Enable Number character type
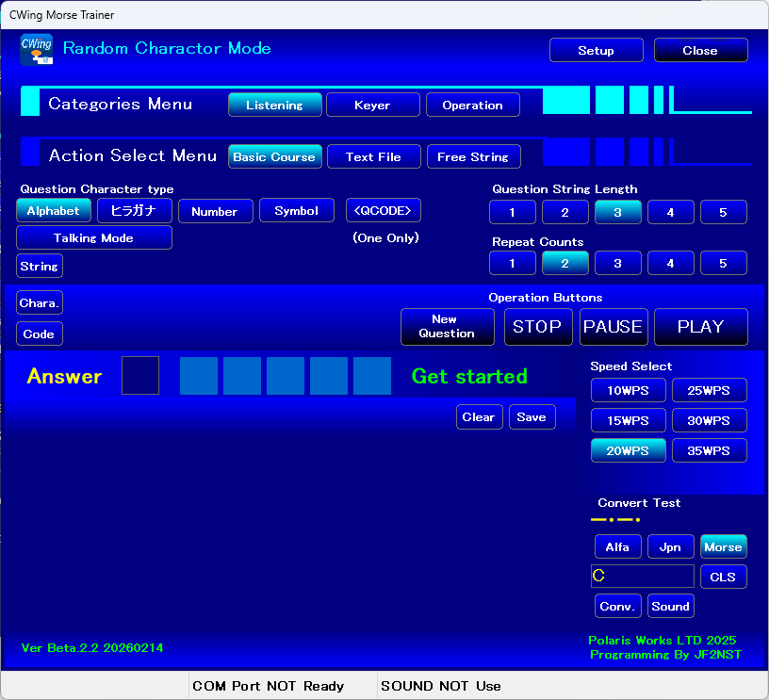The image size is (769, 700). 214,212
